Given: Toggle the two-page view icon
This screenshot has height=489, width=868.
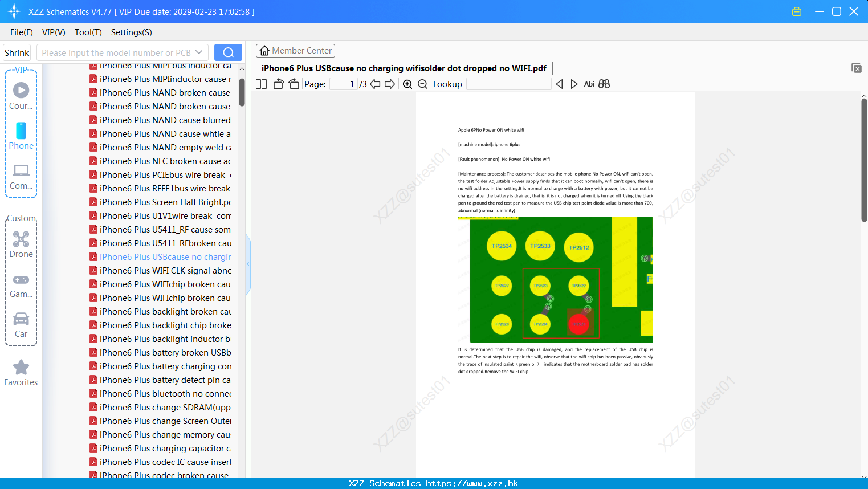Looking at the screenshot, I should click(261, 84).
